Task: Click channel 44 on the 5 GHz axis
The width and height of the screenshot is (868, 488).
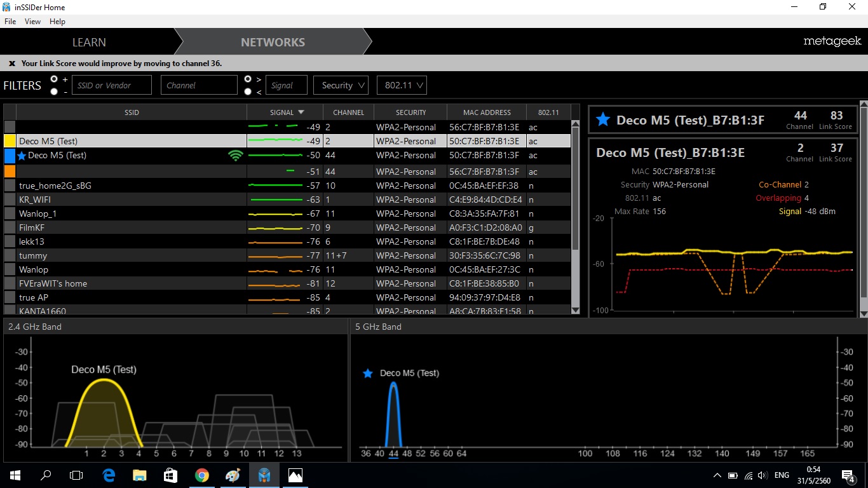Action: coord(393,453)
